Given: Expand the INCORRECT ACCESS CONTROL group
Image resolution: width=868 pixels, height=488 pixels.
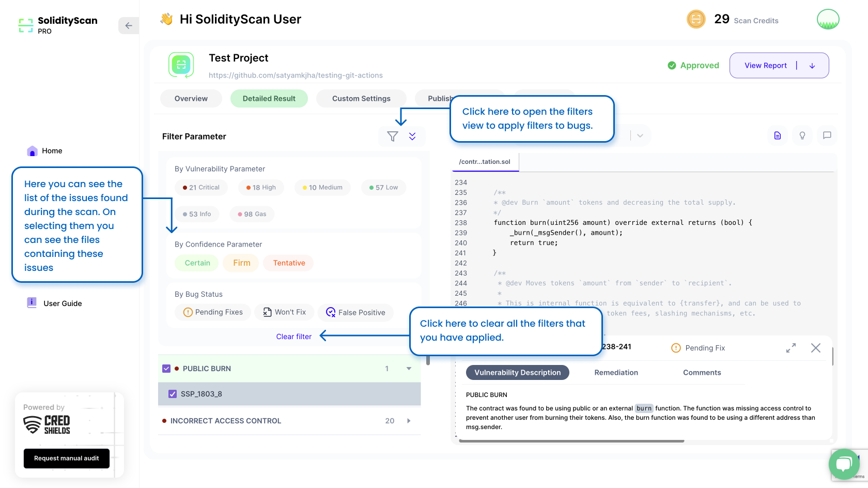Looking at the screenshot, I should tap(409, 421).
